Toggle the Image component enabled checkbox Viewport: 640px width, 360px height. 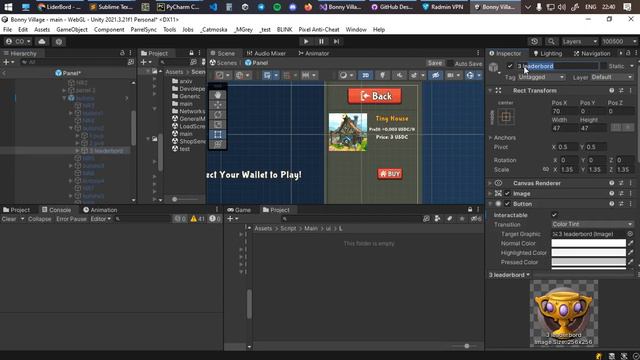(x=507, y=193)
